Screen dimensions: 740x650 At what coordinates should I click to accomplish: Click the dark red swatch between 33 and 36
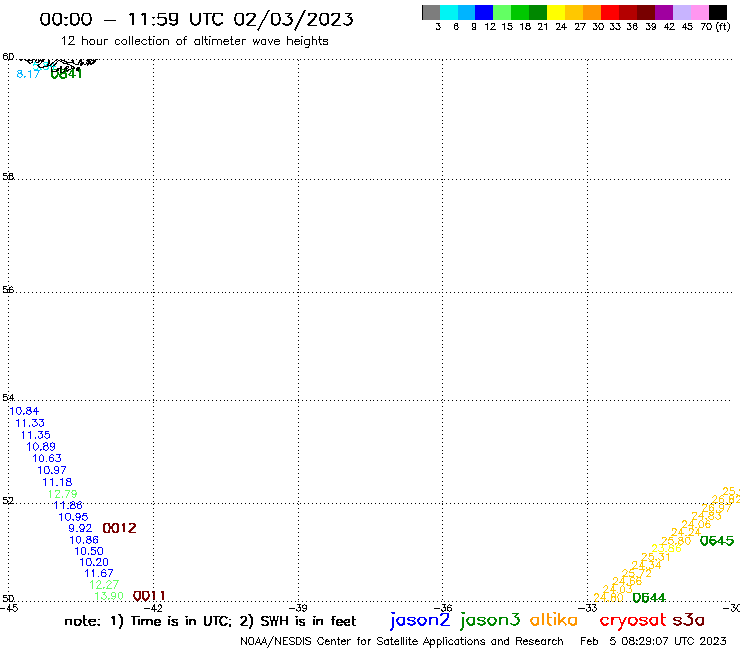point(628,13)
